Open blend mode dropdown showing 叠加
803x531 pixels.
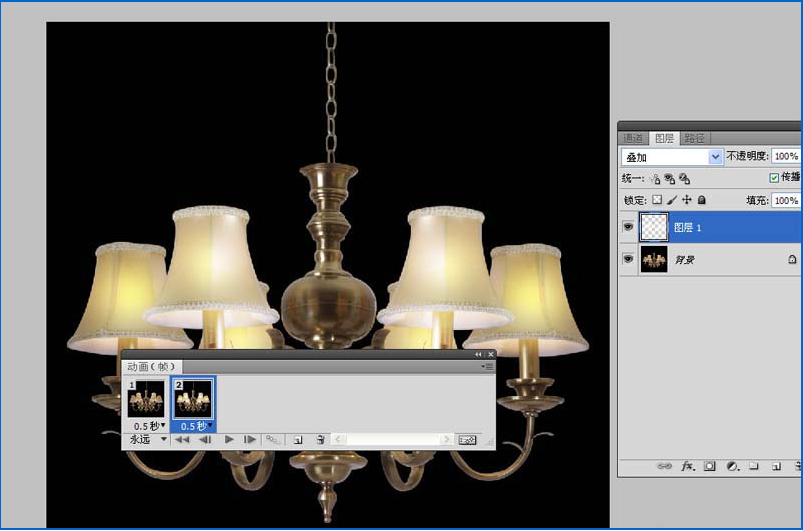[x=672, y=157]
